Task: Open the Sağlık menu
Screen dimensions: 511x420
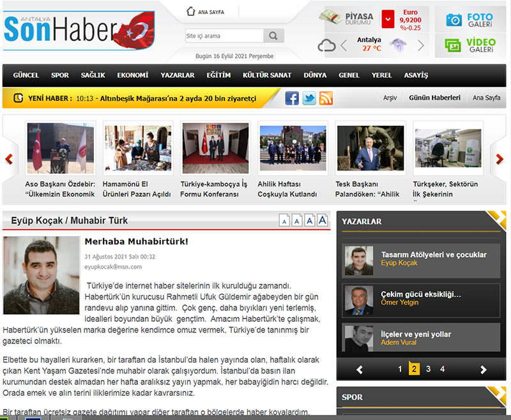Action: [x=93, y=75]
